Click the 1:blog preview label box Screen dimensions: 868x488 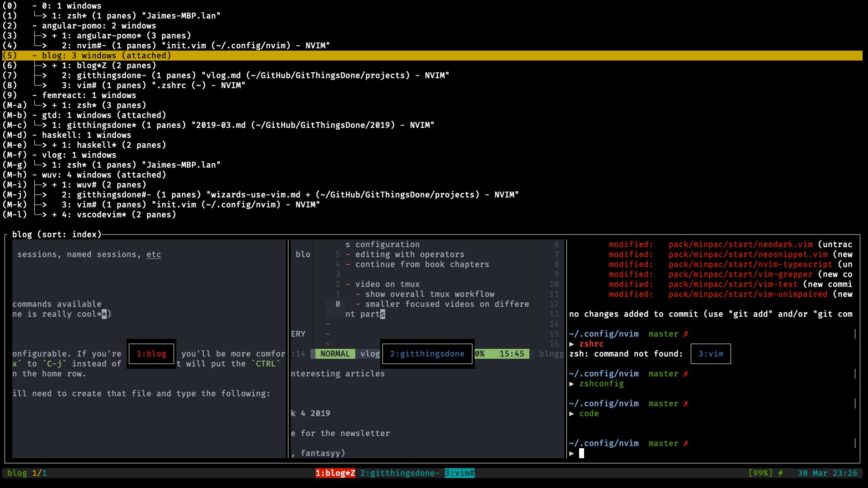coord(151,354)
